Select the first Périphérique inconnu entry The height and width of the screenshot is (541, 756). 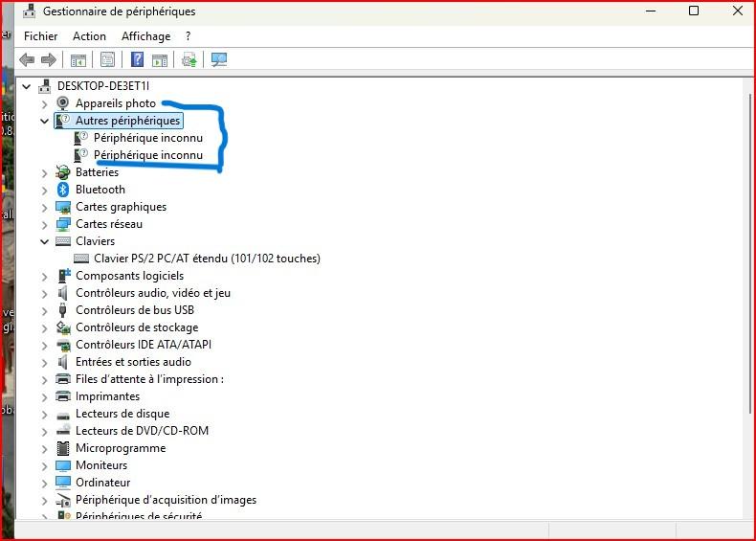tap(148, 138)
